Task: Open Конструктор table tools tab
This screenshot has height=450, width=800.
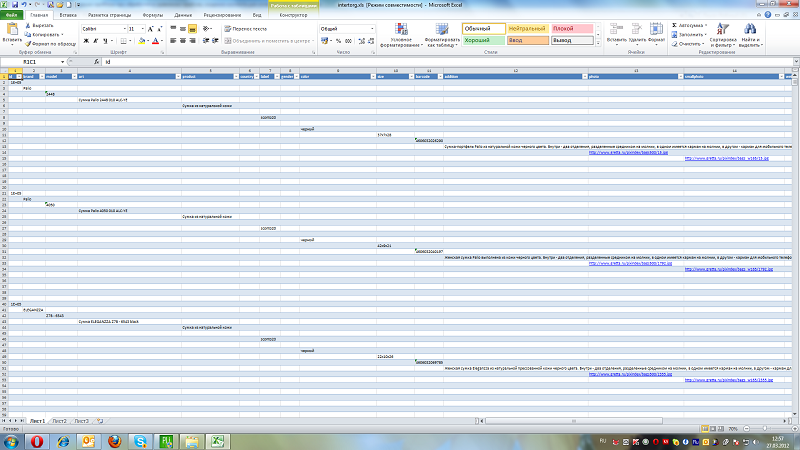Action: [x=293, y=15]
